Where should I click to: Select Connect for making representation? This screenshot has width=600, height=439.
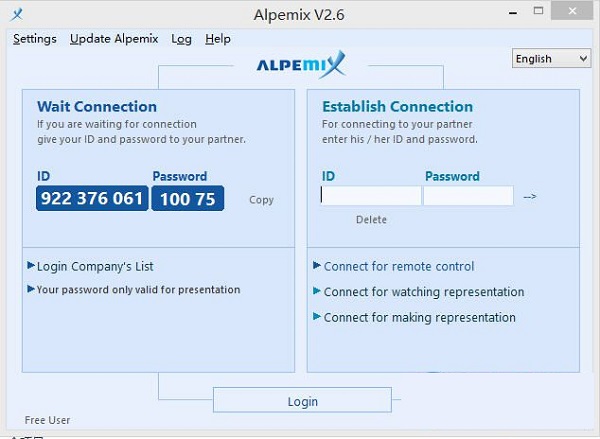point(420,318)
